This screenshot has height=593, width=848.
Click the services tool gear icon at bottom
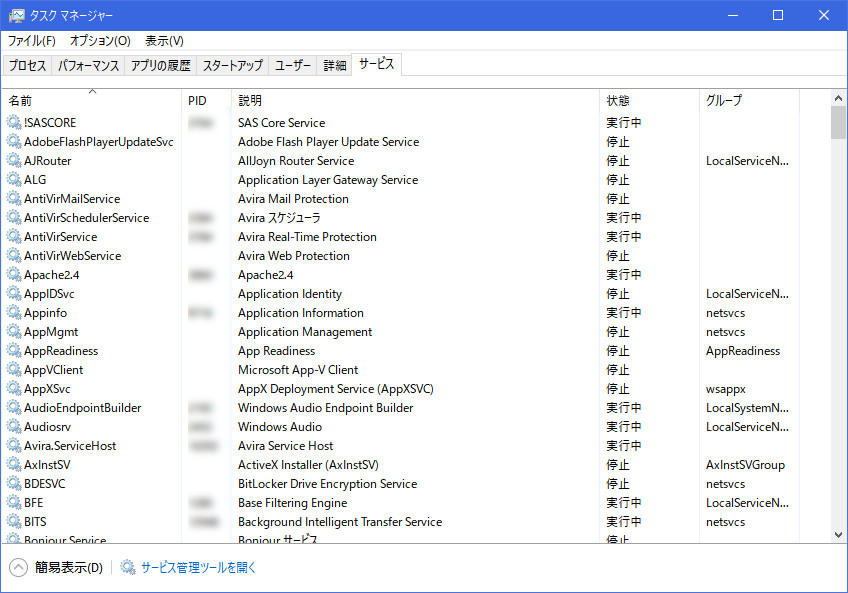pos(128,568)
